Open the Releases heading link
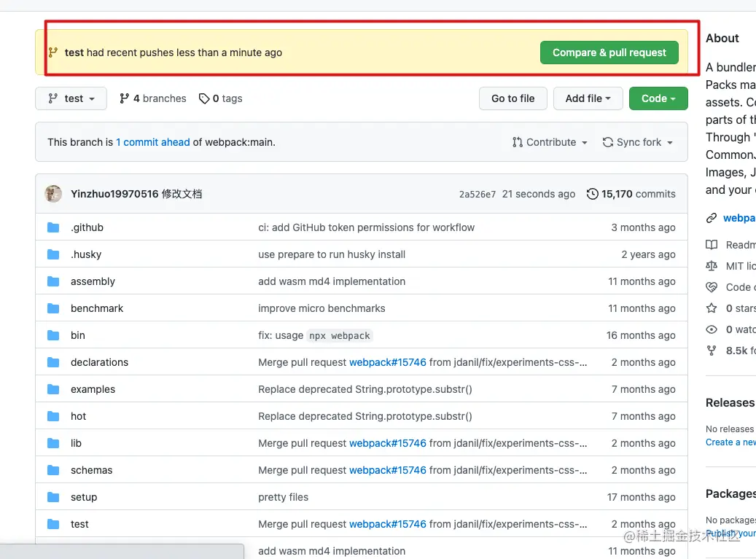 730,403
